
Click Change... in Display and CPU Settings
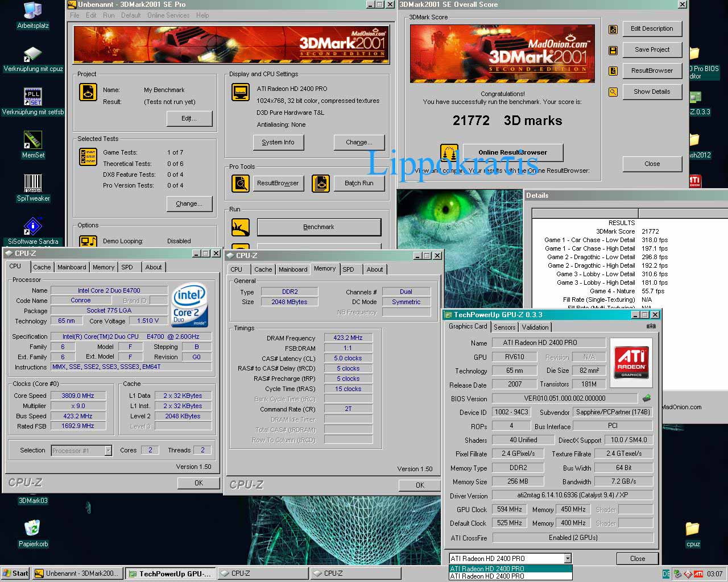[x=359, y=142]
